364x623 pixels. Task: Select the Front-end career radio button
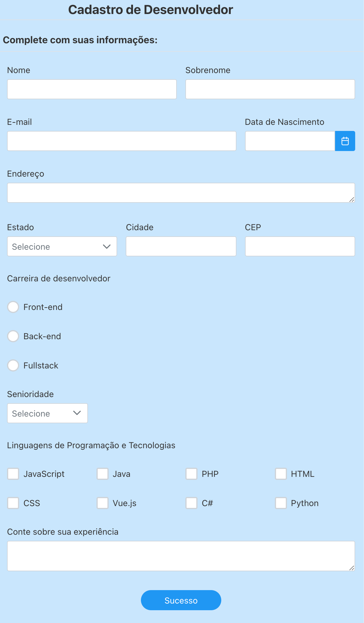pos(13,307)
